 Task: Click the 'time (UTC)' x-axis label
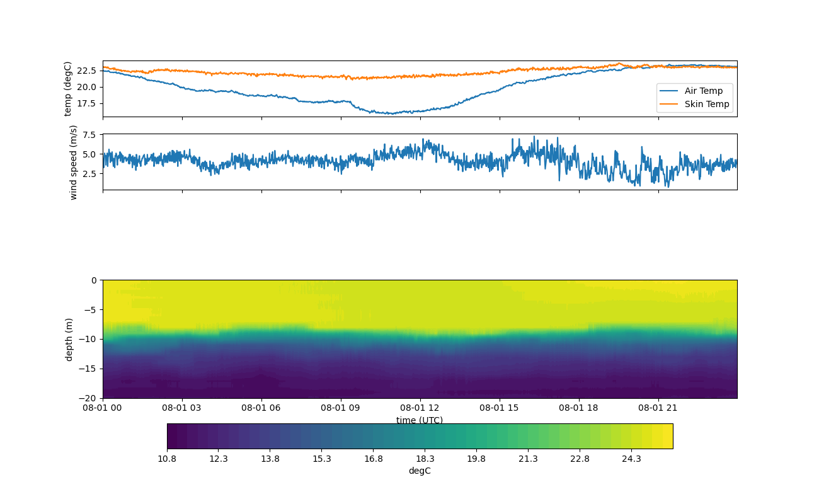click(420, 420)
